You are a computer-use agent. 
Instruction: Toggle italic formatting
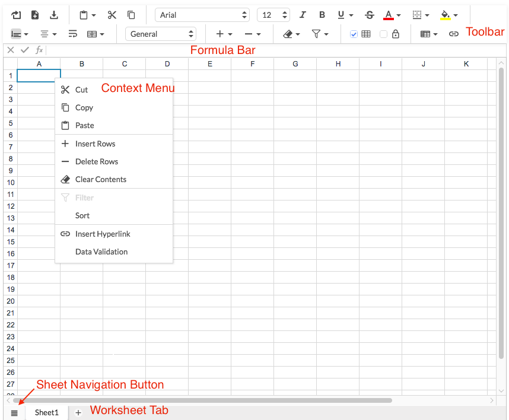point(303,15)
